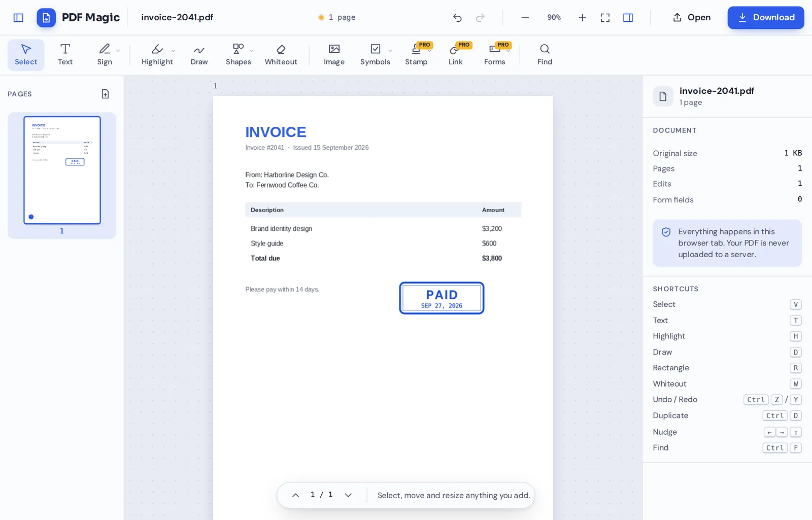Enter fullscreen view

605,18
